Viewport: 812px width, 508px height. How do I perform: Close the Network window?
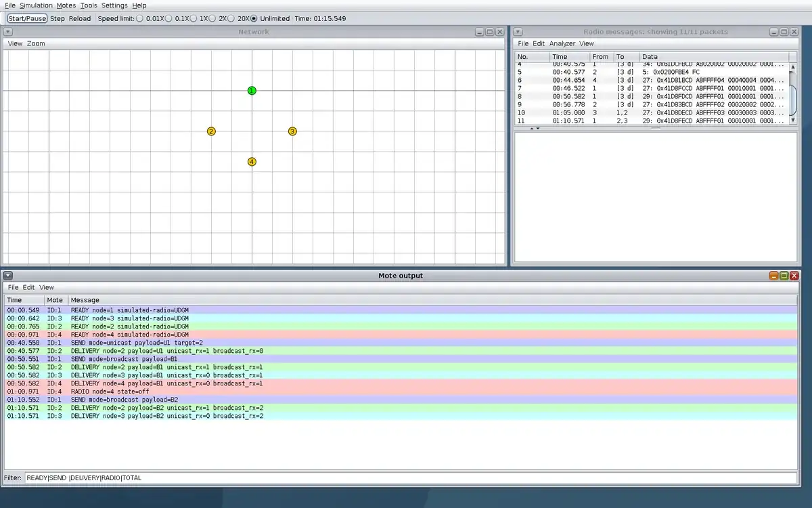click(500, 32)
